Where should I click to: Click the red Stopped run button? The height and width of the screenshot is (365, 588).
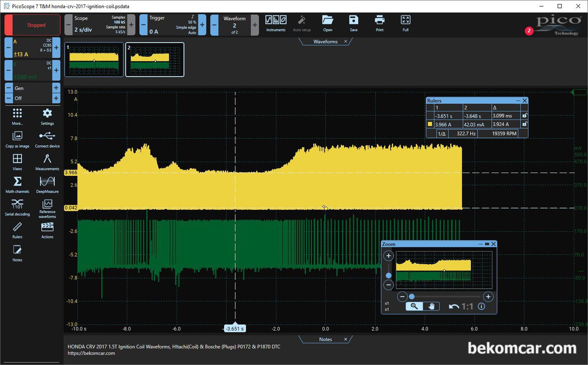[x=32, y=25]
